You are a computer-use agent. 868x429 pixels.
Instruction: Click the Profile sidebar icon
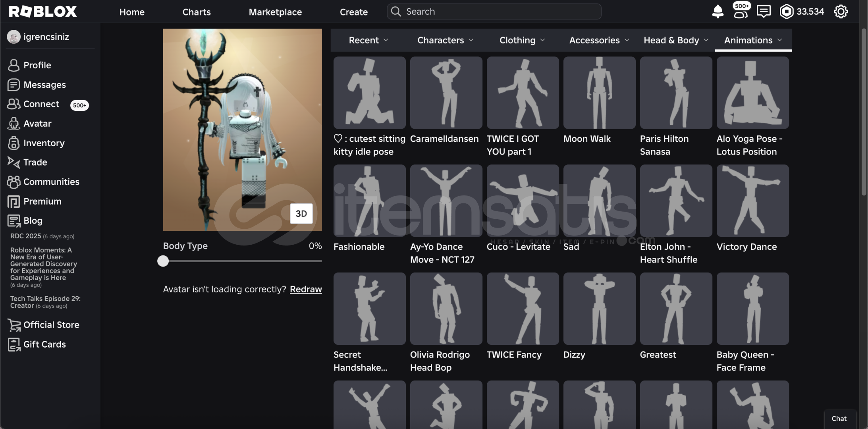(x=14, y=65)
